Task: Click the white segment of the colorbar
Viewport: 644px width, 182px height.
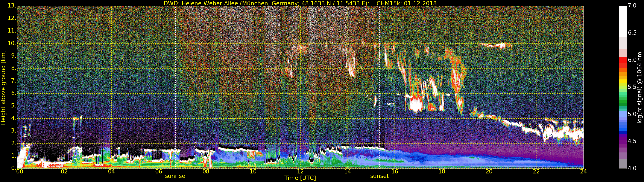Action: (x=623, y=21)
